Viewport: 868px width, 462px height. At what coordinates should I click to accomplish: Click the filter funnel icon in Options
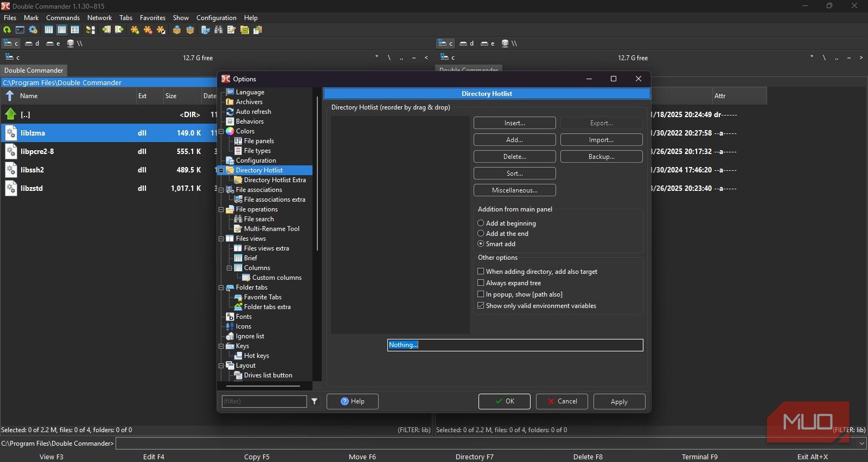pos(315,401)
